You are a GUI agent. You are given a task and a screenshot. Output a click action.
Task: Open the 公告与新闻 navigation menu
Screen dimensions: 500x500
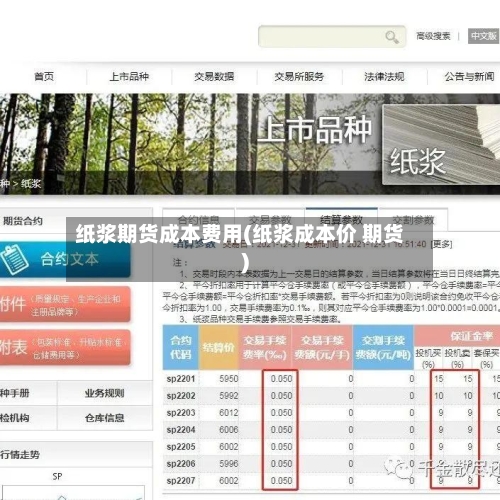click(x=469, y=77)
